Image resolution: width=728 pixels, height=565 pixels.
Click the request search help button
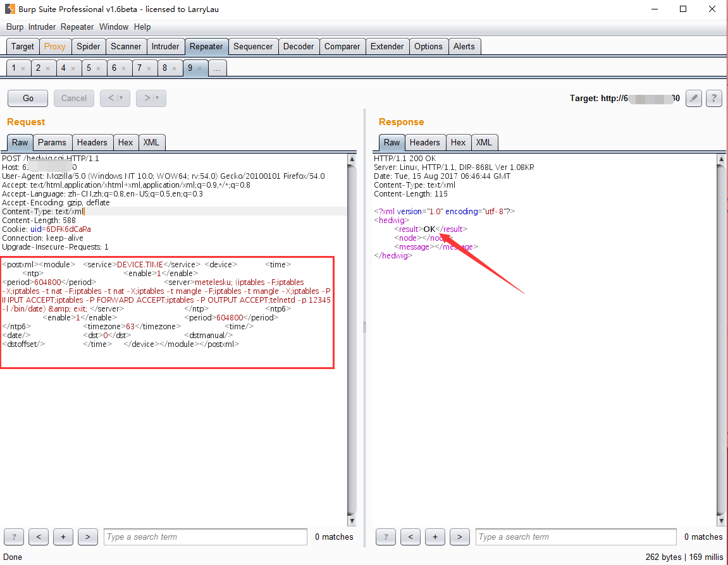[x=14, y=537]
